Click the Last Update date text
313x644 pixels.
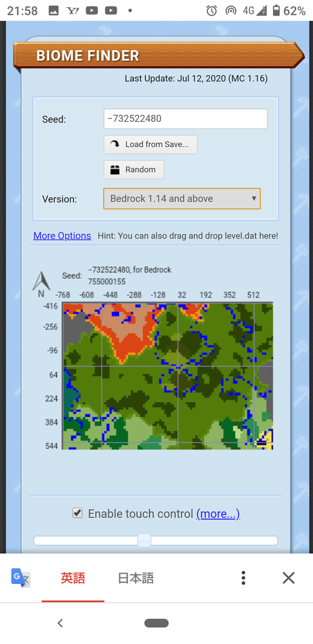pyautogui.click(x=196, y=79)
